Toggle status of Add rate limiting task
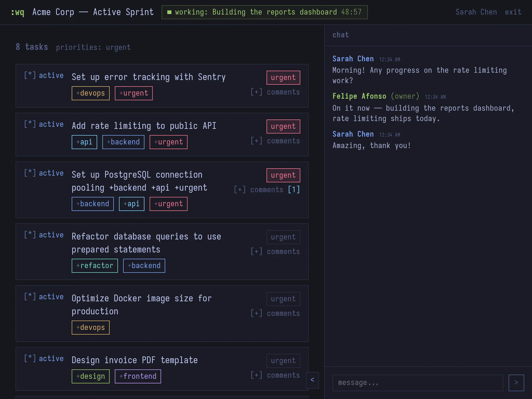The width and height of the screenshot is (532, 399). click(44, 124)
